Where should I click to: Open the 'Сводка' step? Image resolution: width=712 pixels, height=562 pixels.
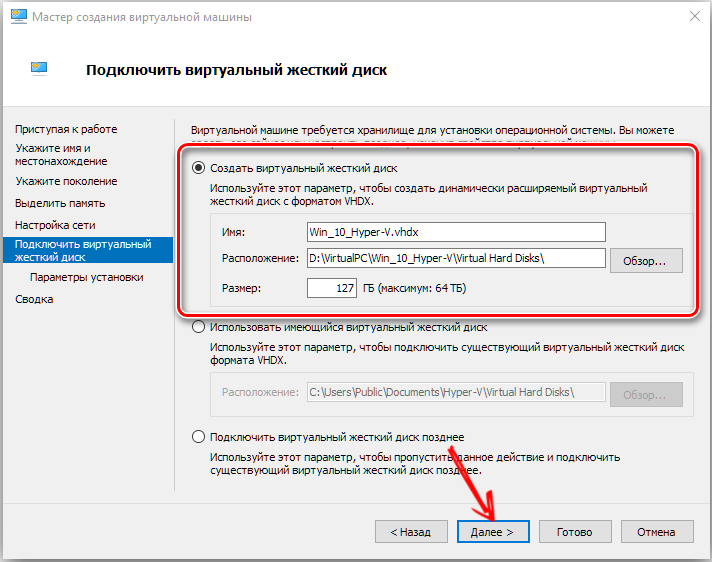pyautogui.click(x=34, y=299)
